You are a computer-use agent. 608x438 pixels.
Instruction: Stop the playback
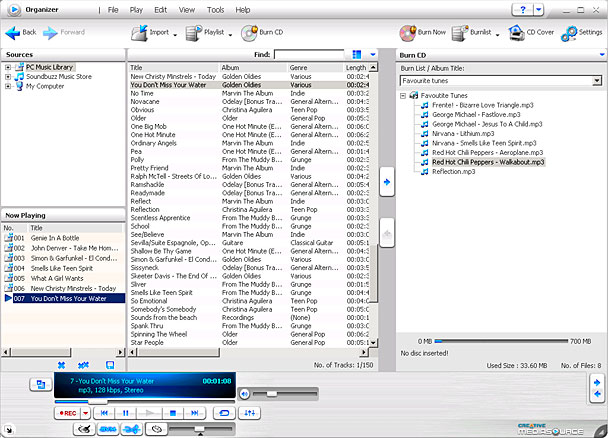click(x=173, y=413)
